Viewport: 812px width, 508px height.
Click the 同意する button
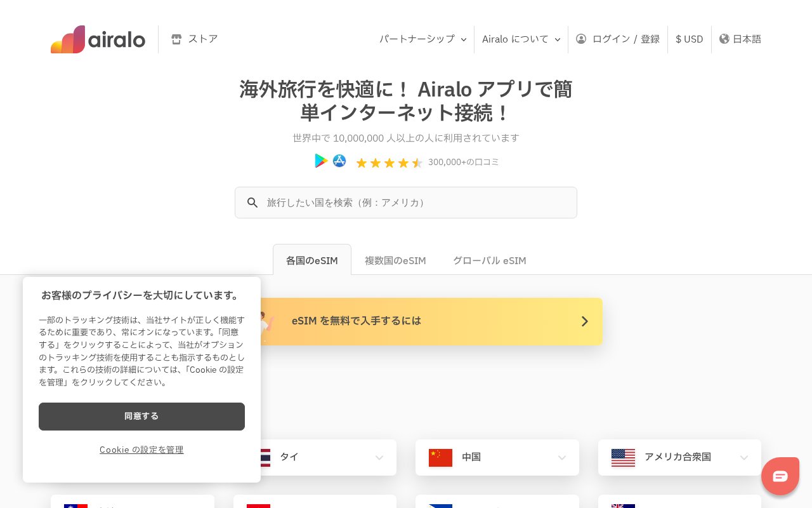(141, 417)
